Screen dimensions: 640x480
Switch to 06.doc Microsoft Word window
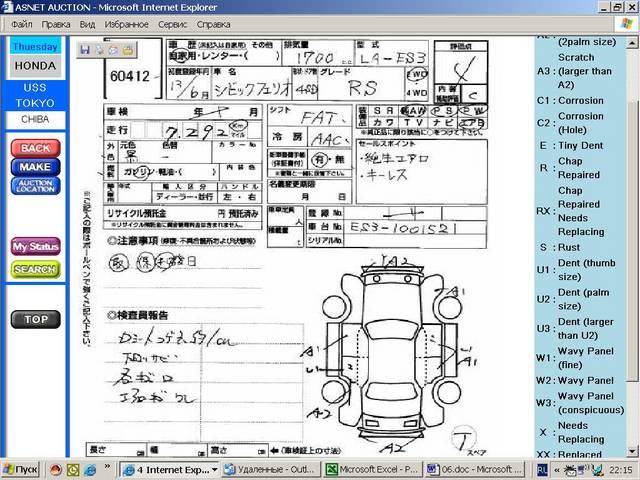pyautogui.click(x=475, y=470)
